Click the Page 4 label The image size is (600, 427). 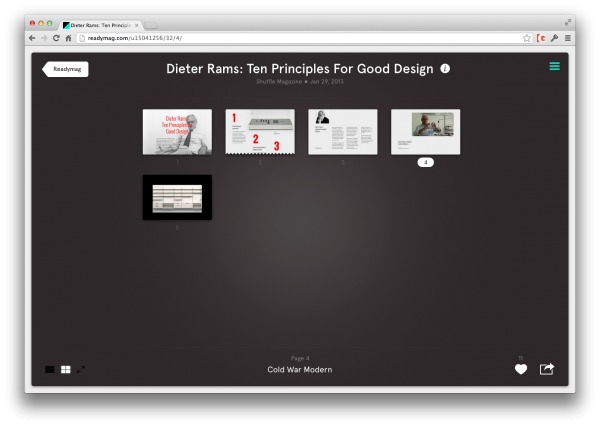tap(300, 359)
